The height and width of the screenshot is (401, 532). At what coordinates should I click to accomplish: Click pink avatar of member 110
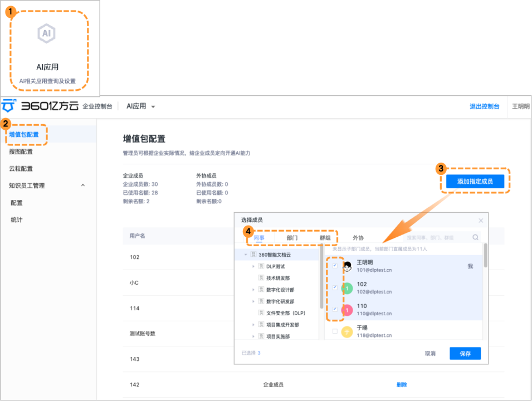(x=346, y=310)
